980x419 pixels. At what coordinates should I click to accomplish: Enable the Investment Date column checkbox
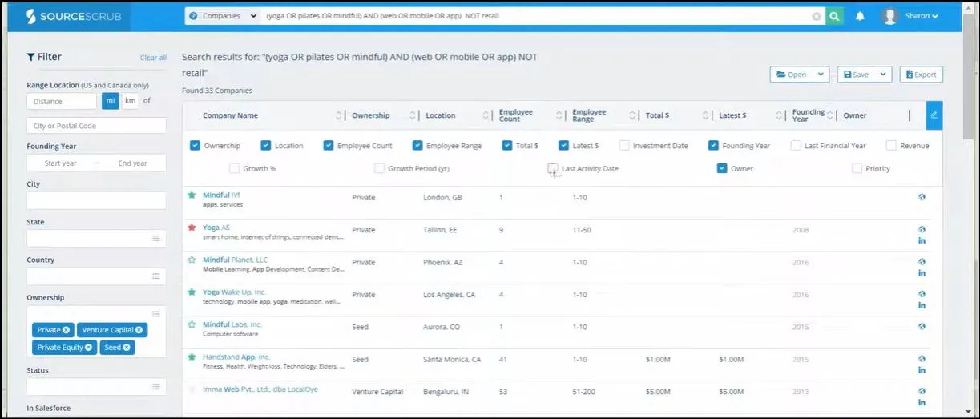624,146
